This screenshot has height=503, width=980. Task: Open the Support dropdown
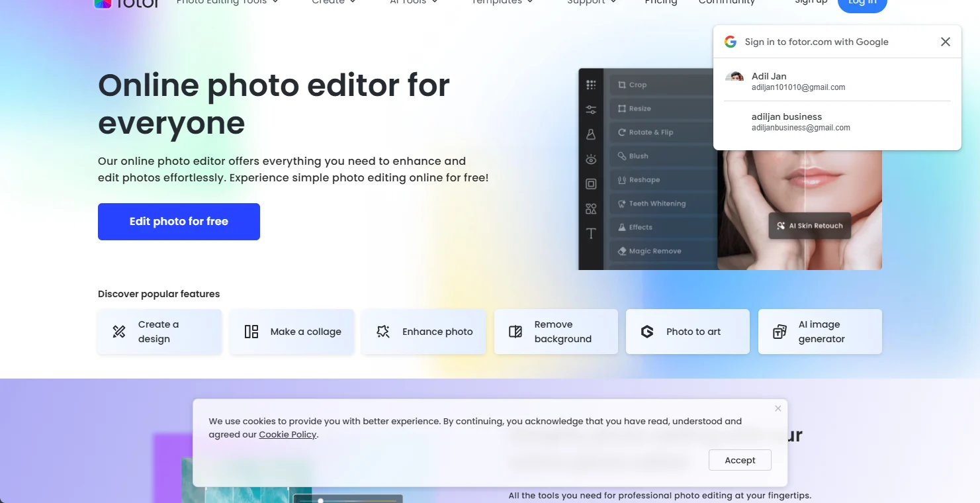tap(592, 3)
